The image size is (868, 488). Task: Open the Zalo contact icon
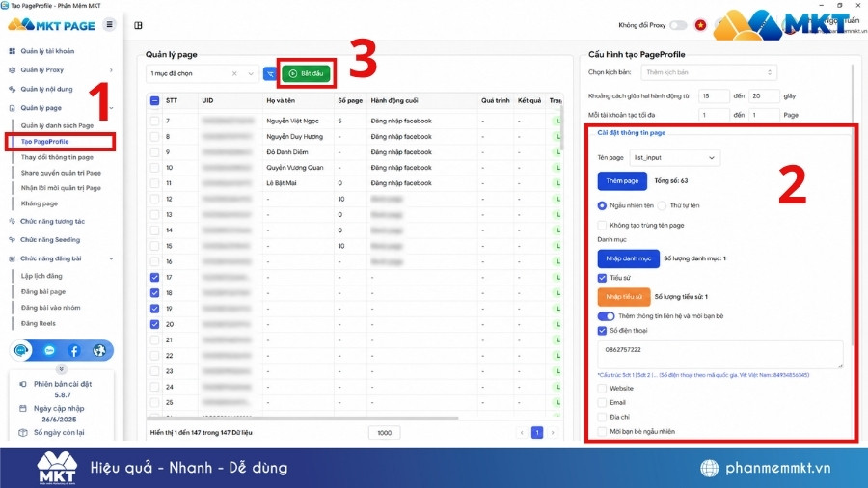point(49,350)
